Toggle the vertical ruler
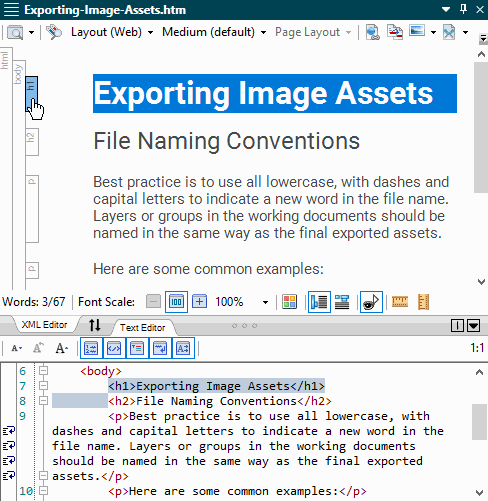Image resolution: width=488 pixels, height=501 pixels. pyautogui.click(x=424, y=302)
